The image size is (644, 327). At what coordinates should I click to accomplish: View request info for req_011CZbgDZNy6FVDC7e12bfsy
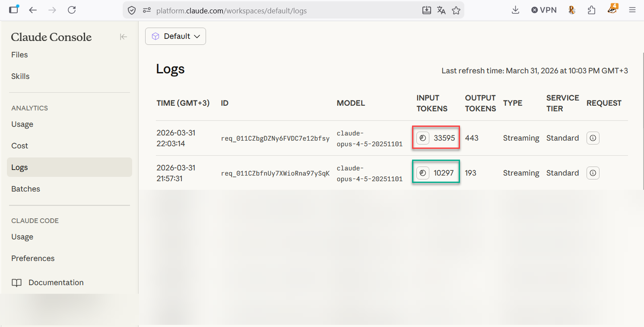click(593, 138)
